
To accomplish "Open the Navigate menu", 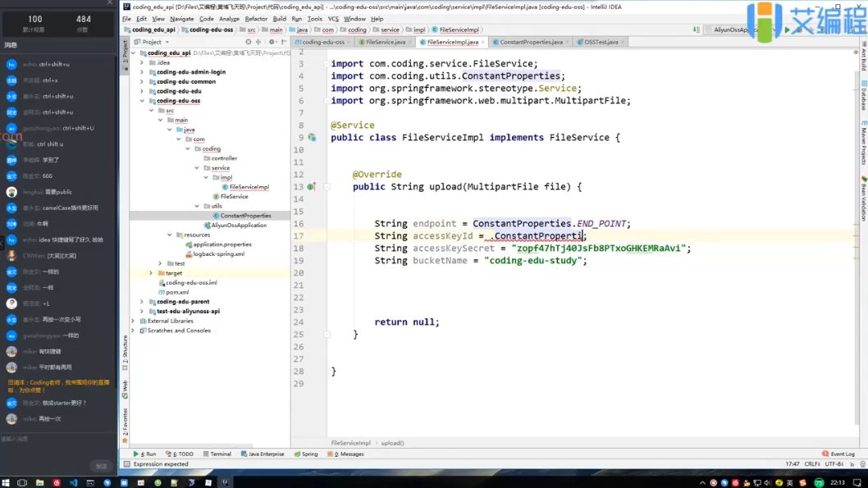I will click(181, 19).
